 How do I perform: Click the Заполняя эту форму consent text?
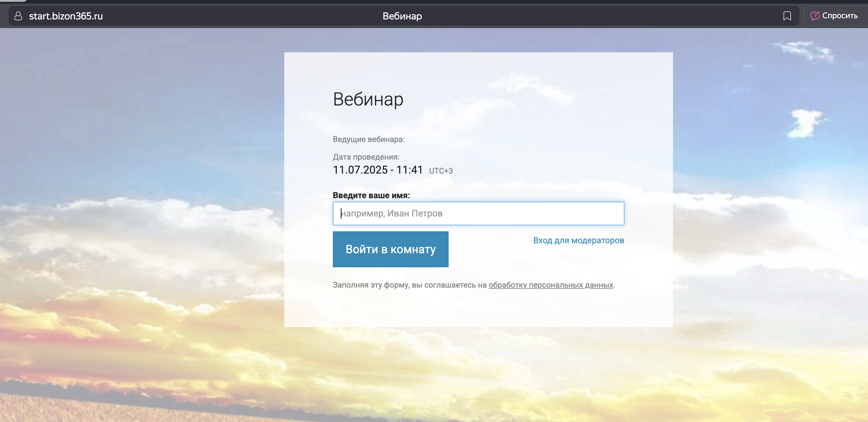click(409, 285)
